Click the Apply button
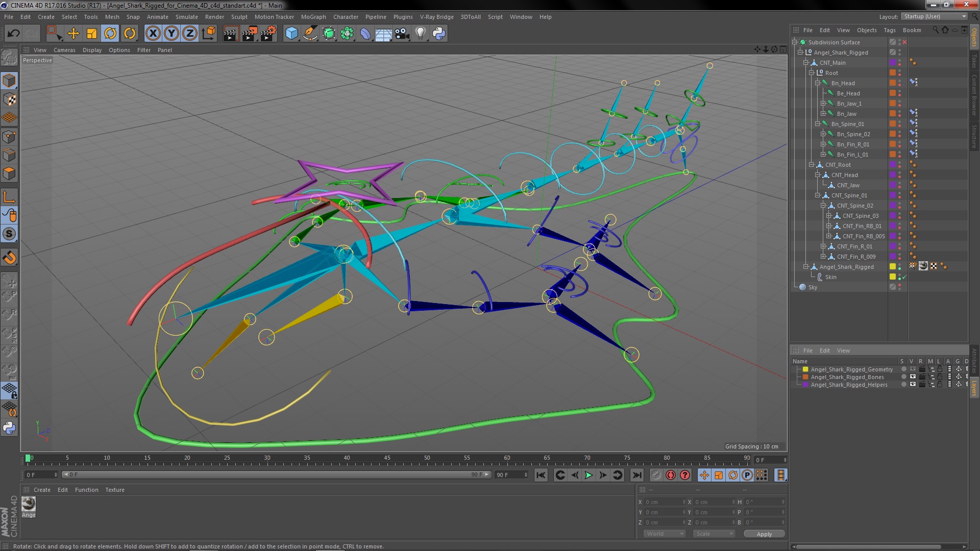 (764, 534)
